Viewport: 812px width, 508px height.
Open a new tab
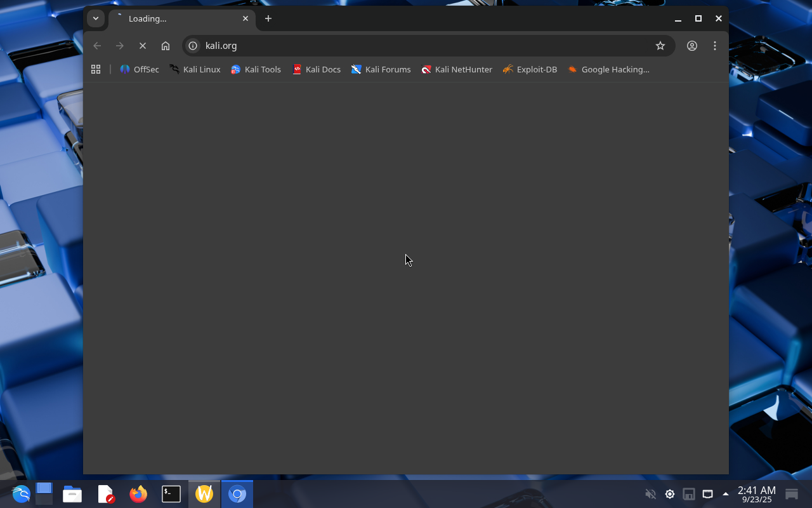pos(268,18)
